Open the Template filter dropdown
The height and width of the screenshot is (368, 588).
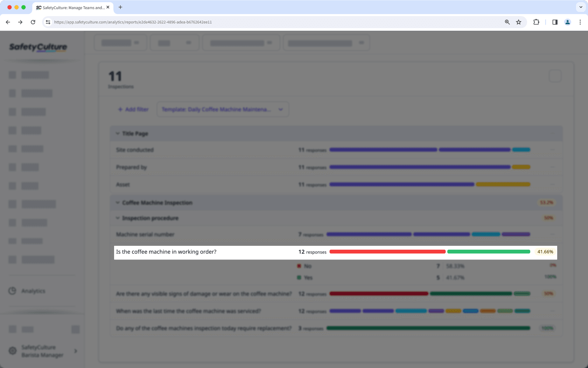pyautogui.click(x=223, y=110)
